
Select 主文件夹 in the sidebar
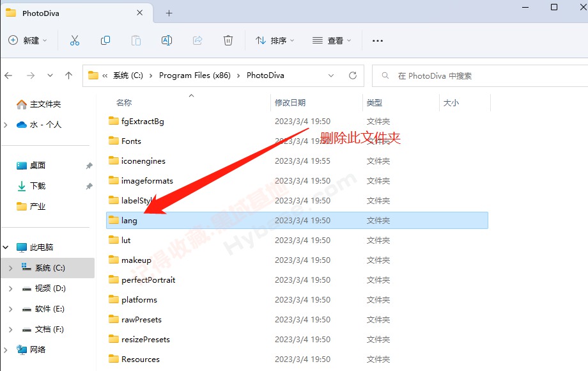[x=38, y=104]
